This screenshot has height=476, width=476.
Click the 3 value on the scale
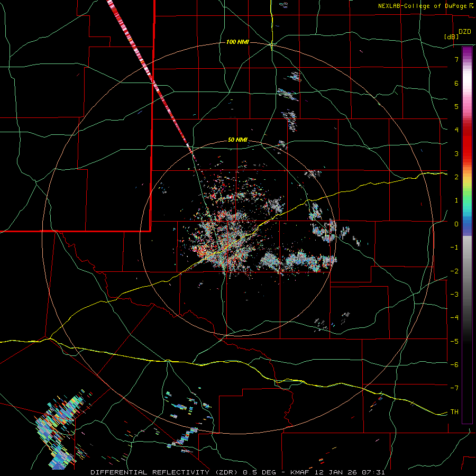click(x=456, y=153)
